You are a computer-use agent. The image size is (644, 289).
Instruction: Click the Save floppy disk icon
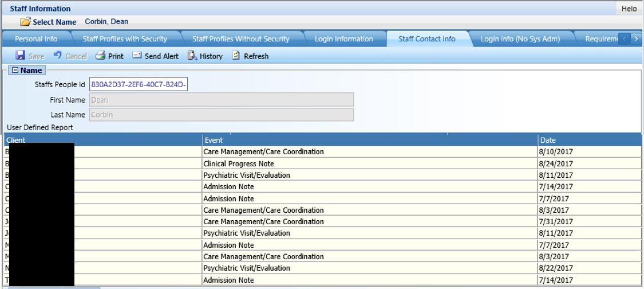click(21, 55)
